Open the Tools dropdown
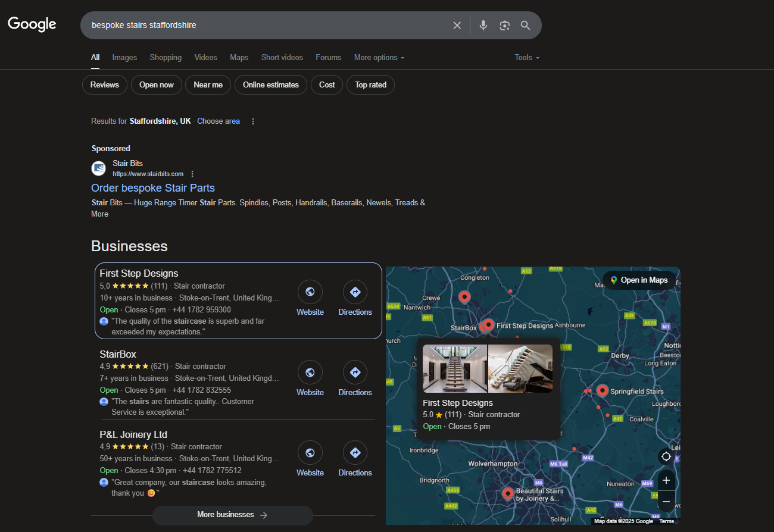The height and width of the screenshot is (532, 774). [527, 58]
